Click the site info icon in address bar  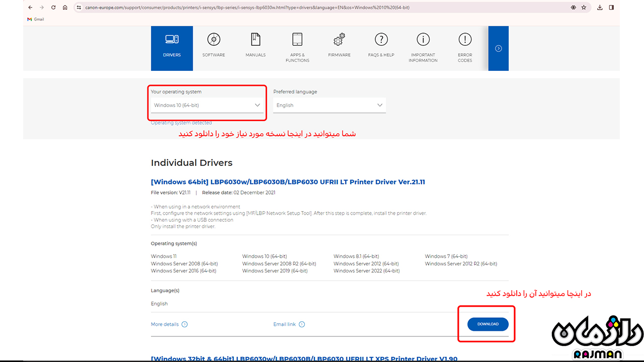tap(78, 8)
